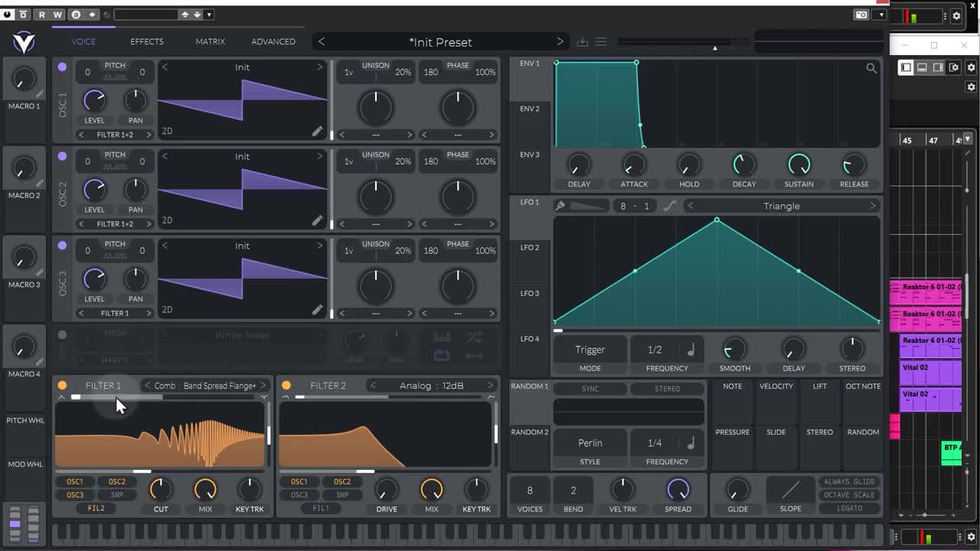The image size is (980, 551).
Task: Click the Random 1 frequency note icon
Action: pyautogui.click(x=691, y=443)
